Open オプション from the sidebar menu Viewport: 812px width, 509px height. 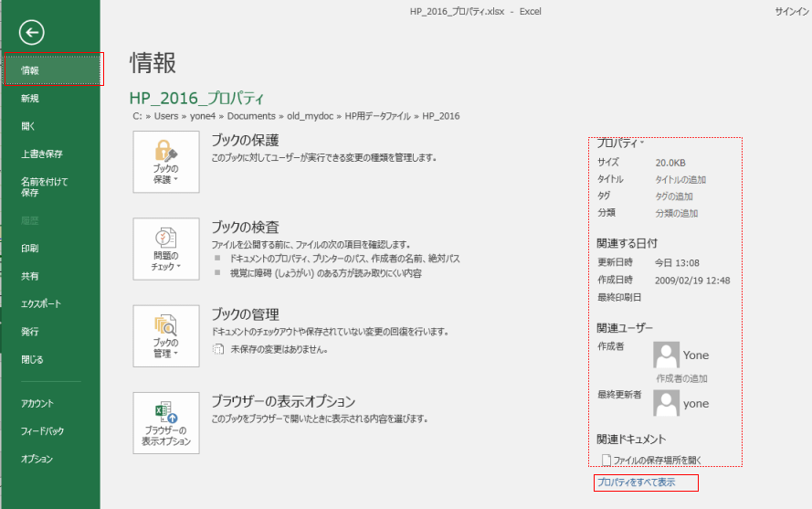pos(37,459)
